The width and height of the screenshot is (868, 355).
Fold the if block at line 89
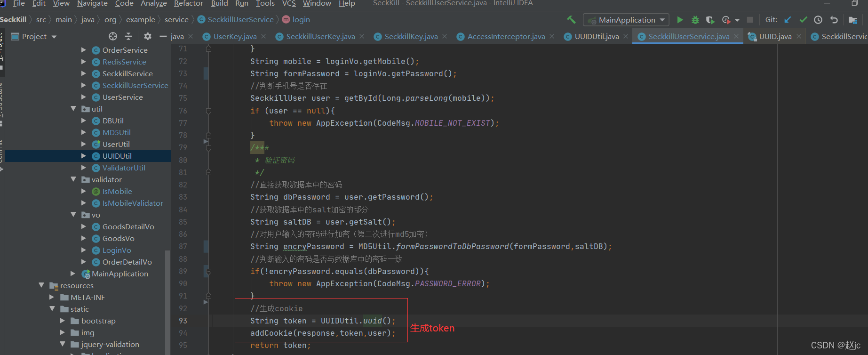pyautogui.click(x=208, y=271)
